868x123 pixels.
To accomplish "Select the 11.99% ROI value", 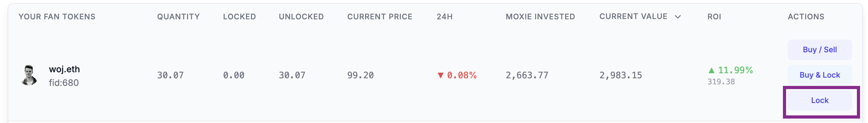I will click(x=735, y=70).
